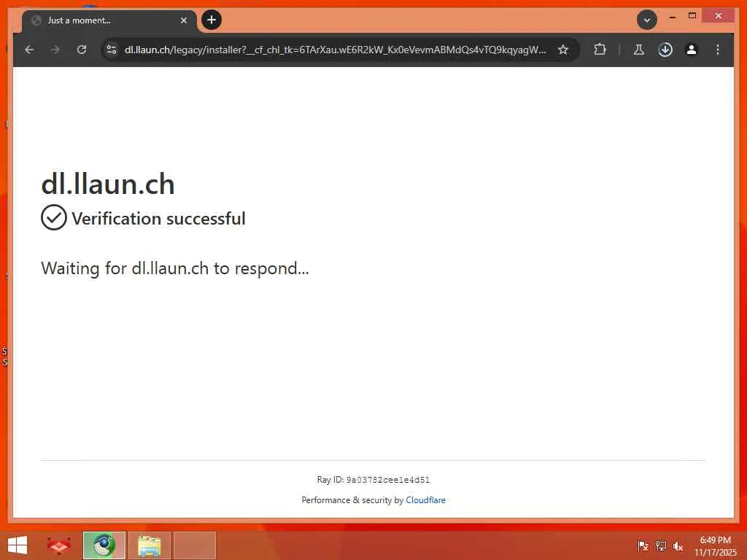Screen dimensions: 747x560
Task: Show the Downloads toolbar button
Action: pyautogui.click(x=665, y=50)
